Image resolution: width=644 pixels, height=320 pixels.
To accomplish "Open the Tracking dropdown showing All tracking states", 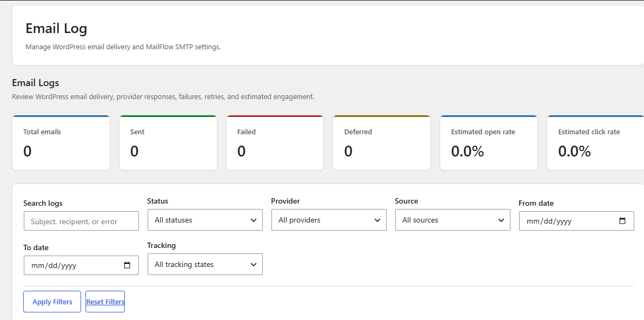I will (x=205, y=264).
